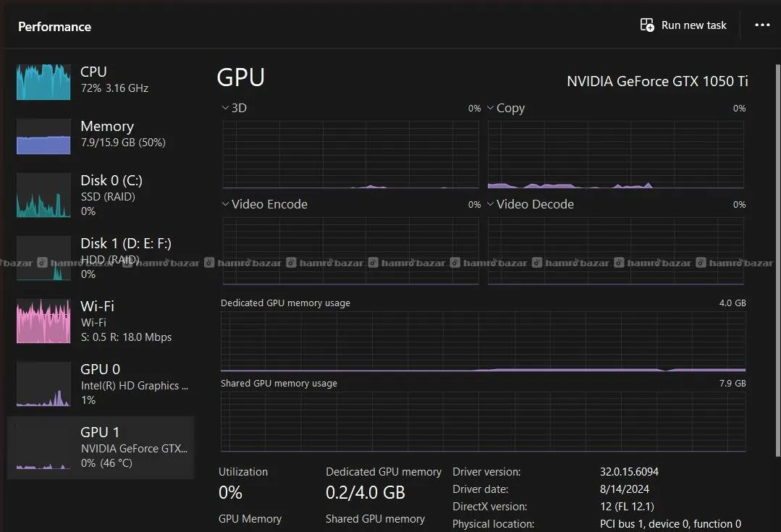Click the Performance page heading
781x532 pixels.
(x=54, y=27)
